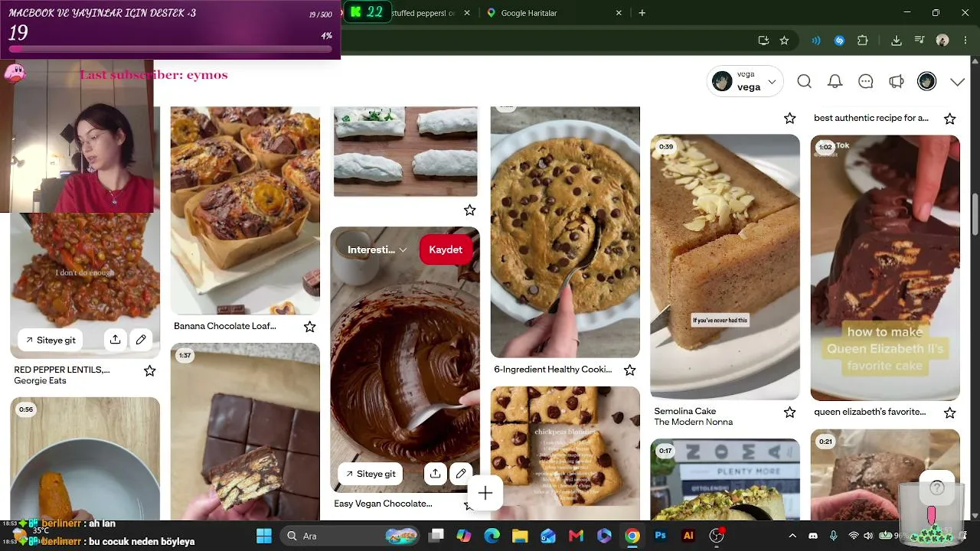The image size is (980, 551).
Task: Open Chrome three-dot menu
Action: click(x=964, y=41)
